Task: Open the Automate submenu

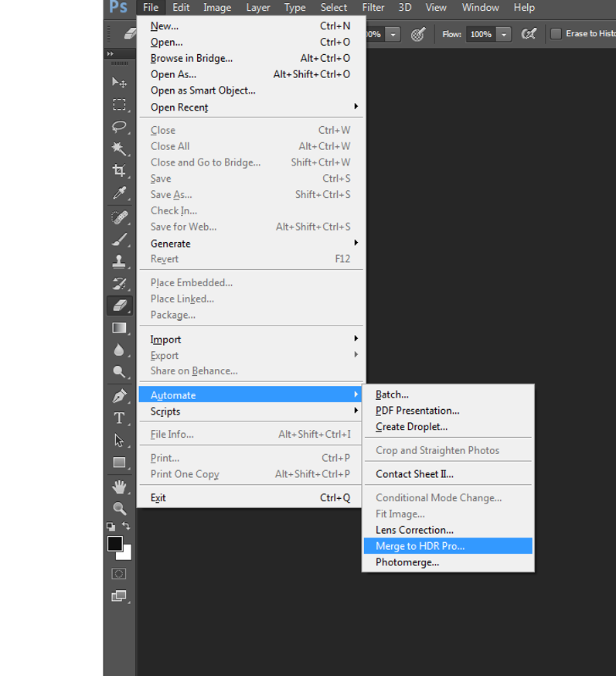Action: tap(250, 394)
